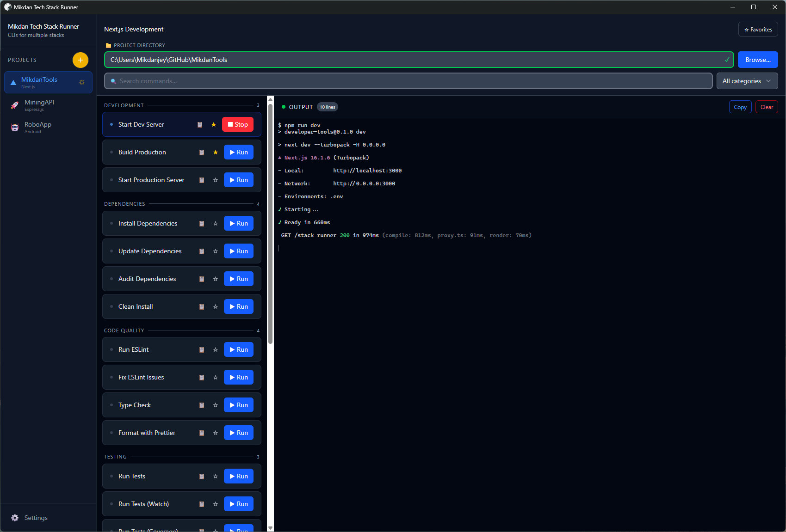
Task: Run the Run ESLint command
Action: pyautogui.click(x=239, y=349)
